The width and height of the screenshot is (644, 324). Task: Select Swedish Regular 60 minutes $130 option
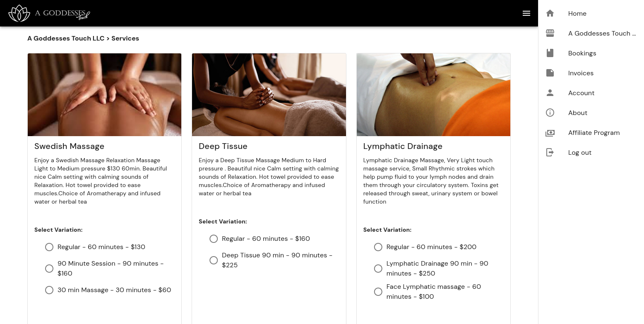tap(49, 247)
